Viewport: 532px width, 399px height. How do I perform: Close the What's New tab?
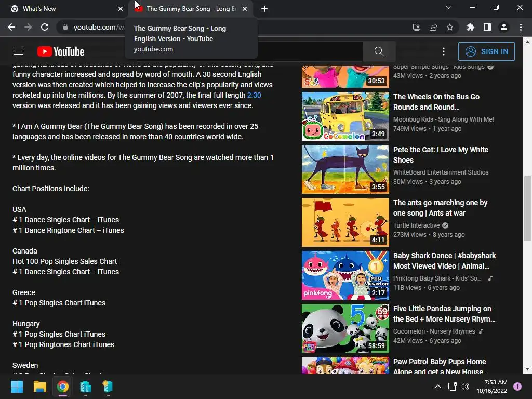tap(121, 9)
